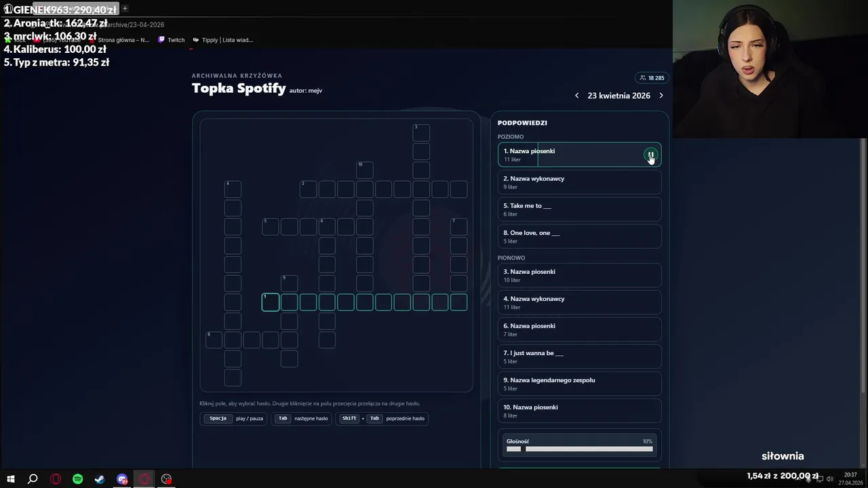
Task: Open OBS Studio from the taskbar
Action: point(167,479)
